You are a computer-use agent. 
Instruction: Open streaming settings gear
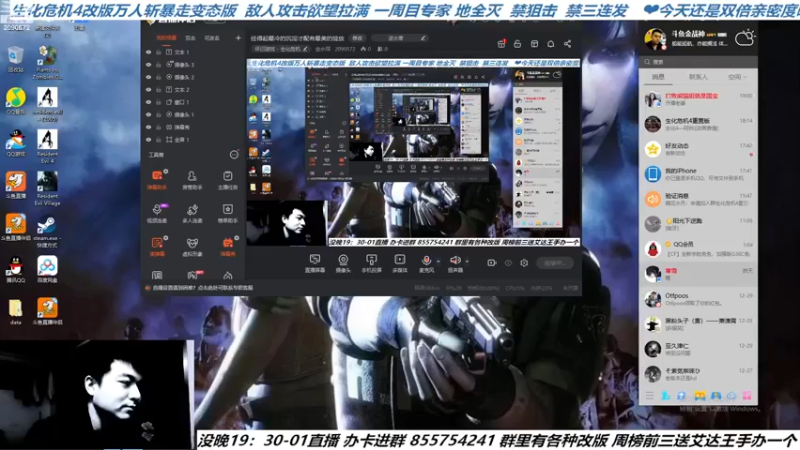(524, 263)
